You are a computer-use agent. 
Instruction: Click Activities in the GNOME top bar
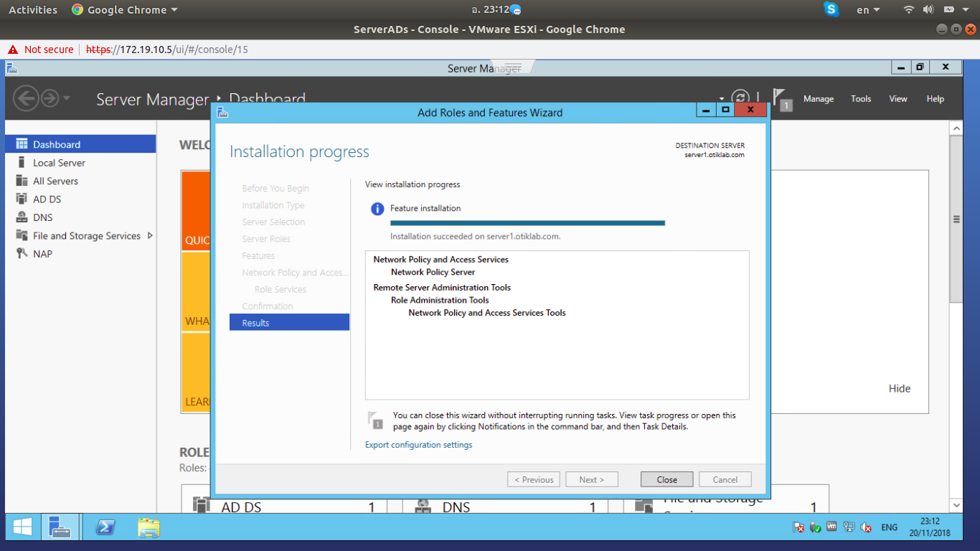pyautogui.click(x=33, y=10)
